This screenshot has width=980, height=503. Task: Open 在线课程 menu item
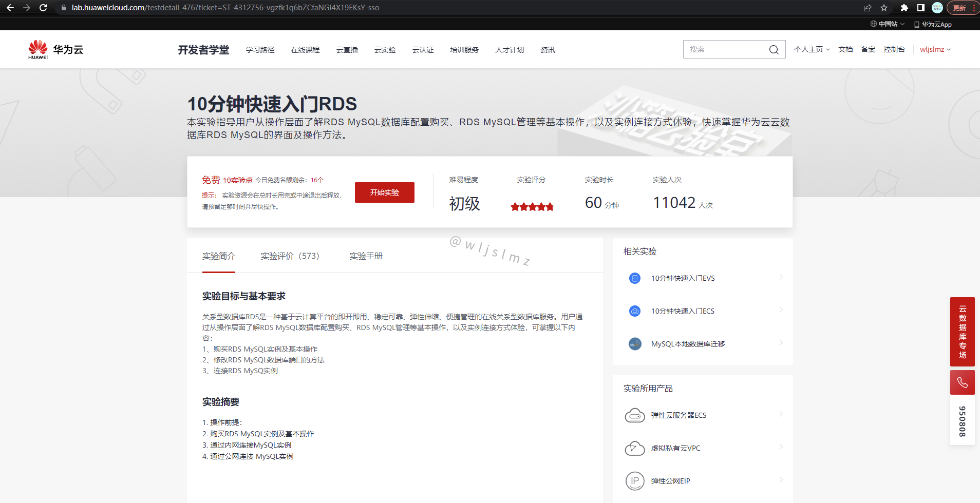coord(305,50)
